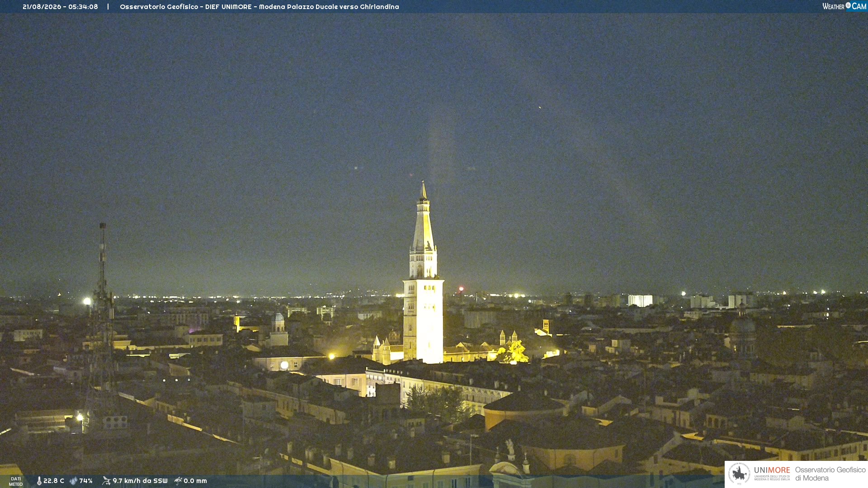
Task: Click the UNIMORE horseman seal emblem
Action: 739,474
